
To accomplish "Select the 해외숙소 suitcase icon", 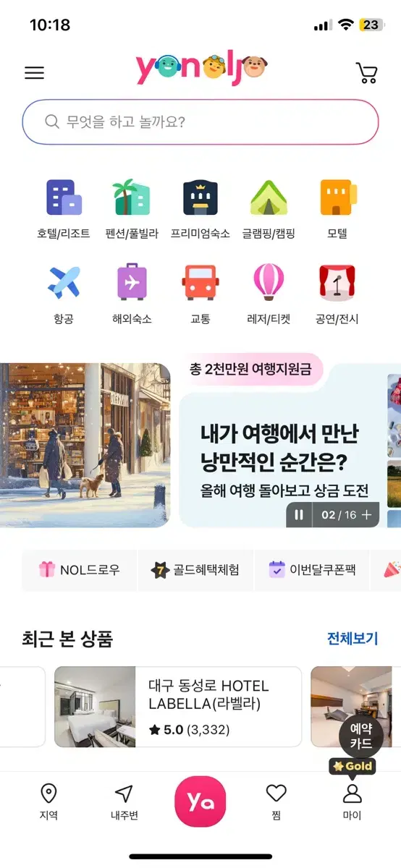I will pos(131,282).
